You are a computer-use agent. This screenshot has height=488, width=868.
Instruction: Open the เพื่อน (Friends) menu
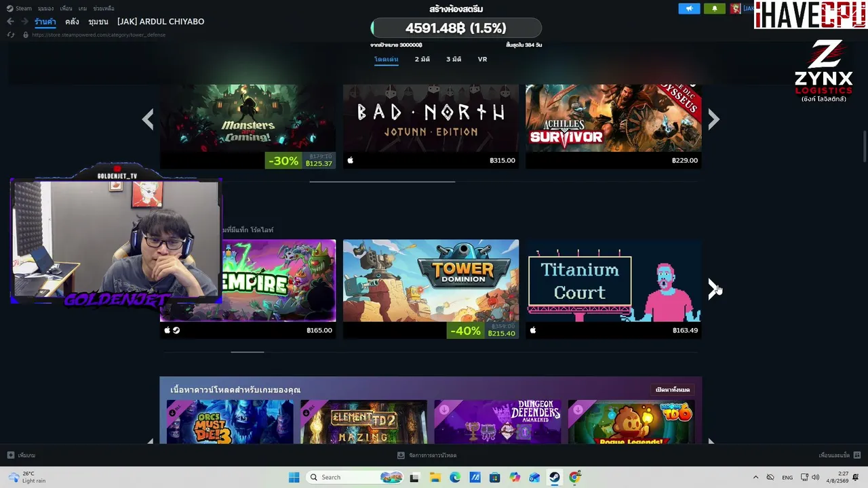tap(66, 9)
